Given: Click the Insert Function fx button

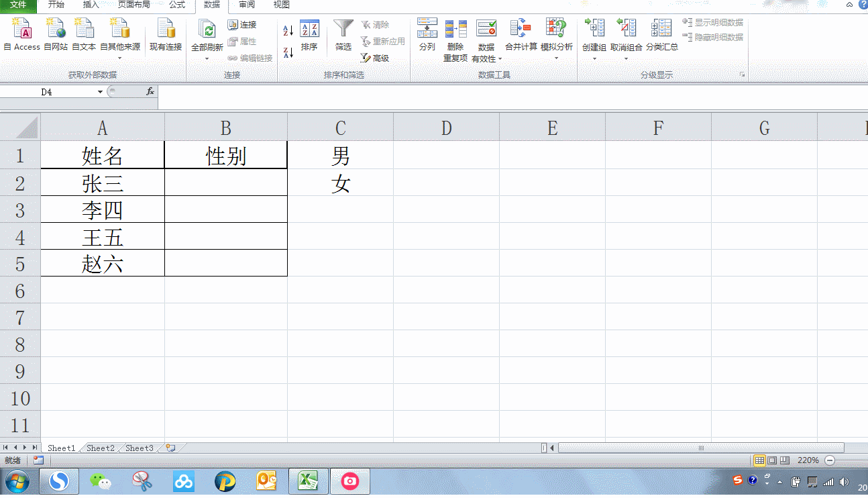Looking at the screenshot, I should [150, 92].
